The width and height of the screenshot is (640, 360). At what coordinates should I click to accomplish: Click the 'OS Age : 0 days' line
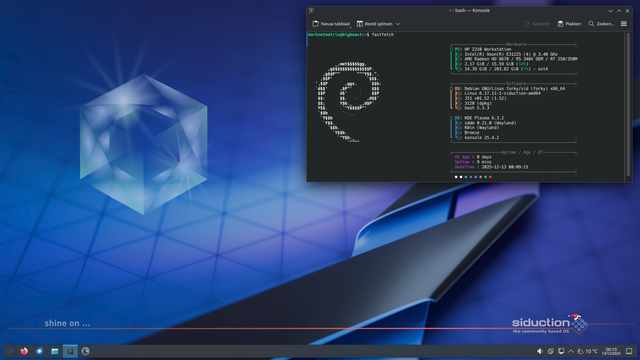coord(473,157)
